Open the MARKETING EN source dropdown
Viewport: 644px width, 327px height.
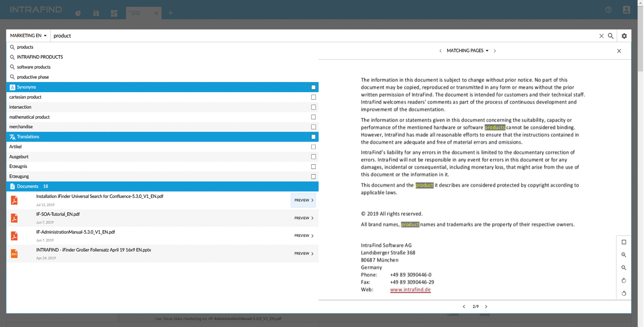click(x=28, y=35)
